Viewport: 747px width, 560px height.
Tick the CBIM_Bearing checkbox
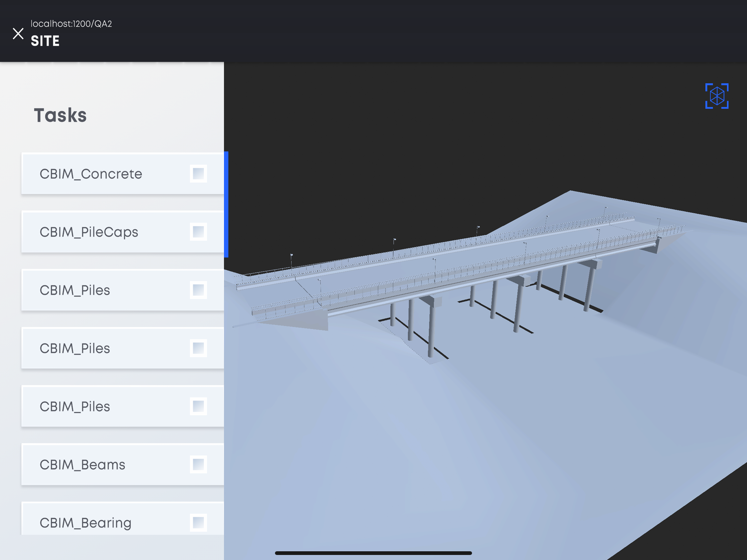[198, 523]
